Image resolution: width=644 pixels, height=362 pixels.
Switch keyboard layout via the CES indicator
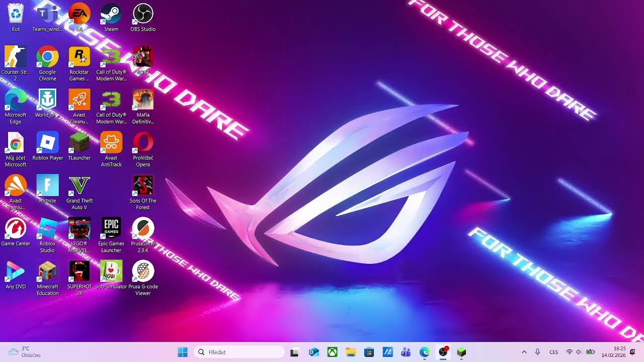[554, 352]
